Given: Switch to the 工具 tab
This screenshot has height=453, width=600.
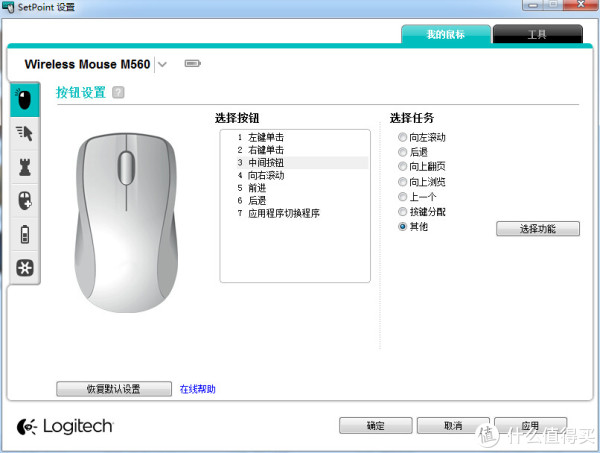Looking at the screenshot, I should (537, 34).
